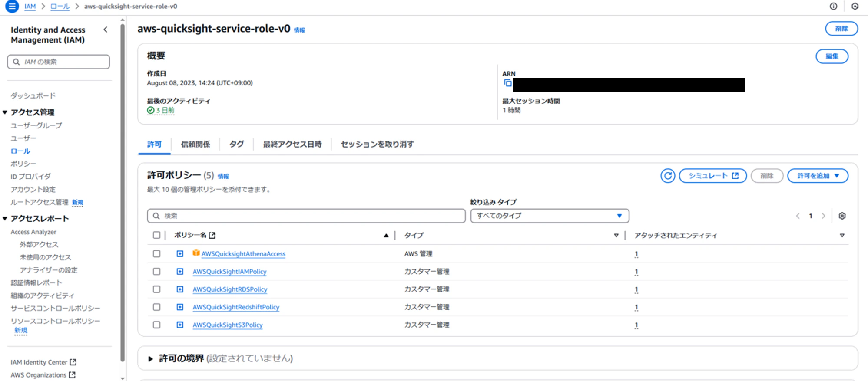Go to next page of policies
868x381 pixels.
tap(823, 216)
